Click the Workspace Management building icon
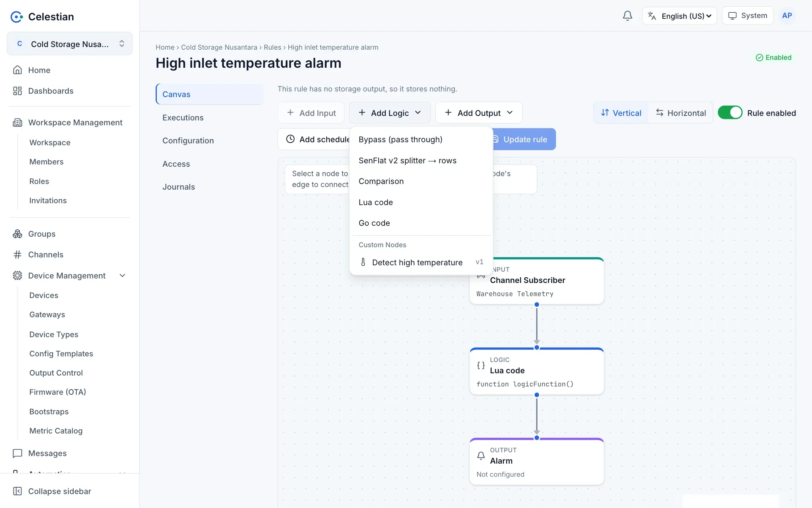The width and height of the screenshot is (812, 508). pyautogui.click(x=17, y=122)
